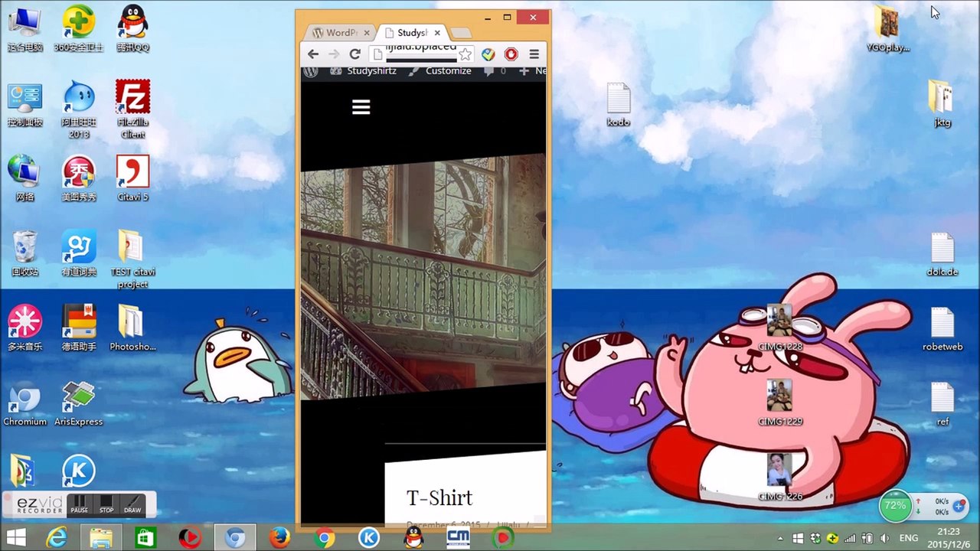Open the Meitu Xiuxiu desktop shortcut
The image size is (980, 551).
click(x=78, y=179)
